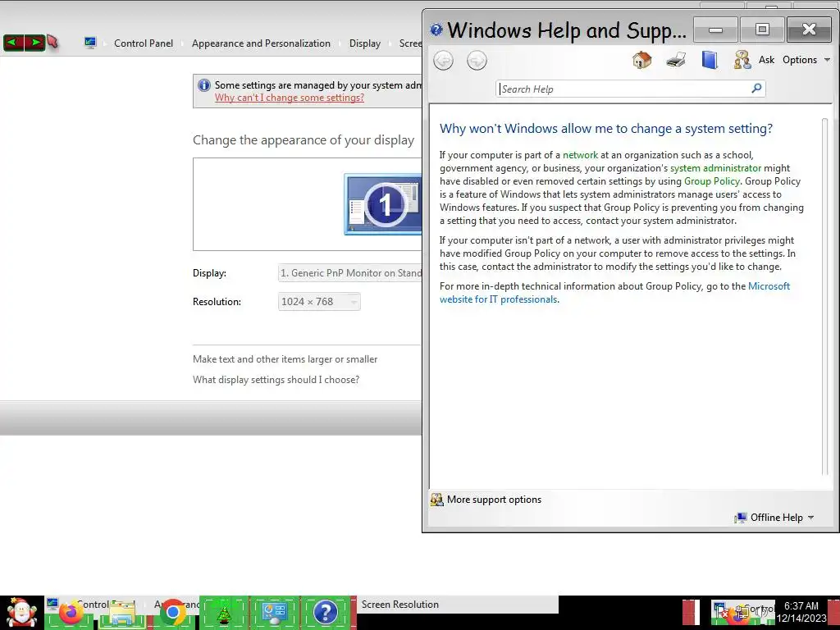Image resolution: width=840 pixels, height=630 pixels.
Task: Click Display in breadcrumb path
Action: point(365,43)
